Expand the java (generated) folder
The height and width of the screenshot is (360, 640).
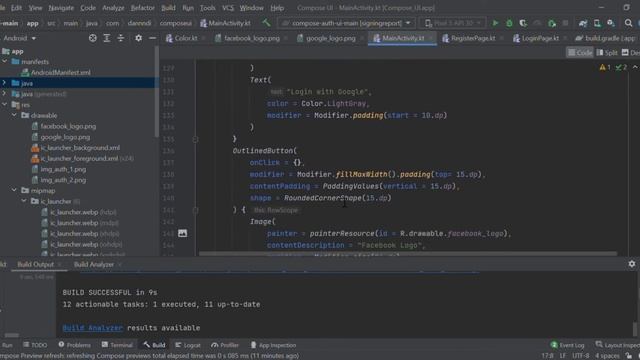pos(4,93)
